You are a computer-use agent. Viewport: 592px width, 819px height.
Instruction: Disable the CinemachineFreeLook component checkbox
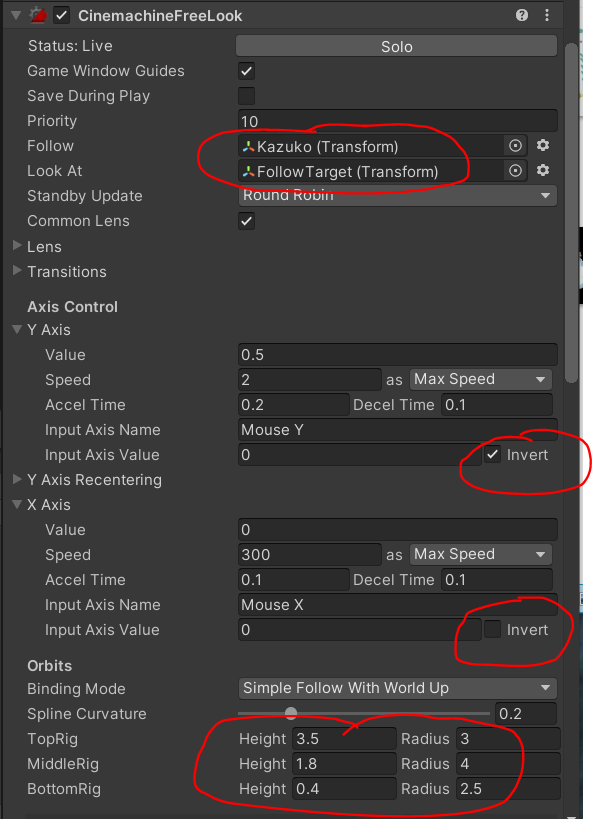pos(62,15)
